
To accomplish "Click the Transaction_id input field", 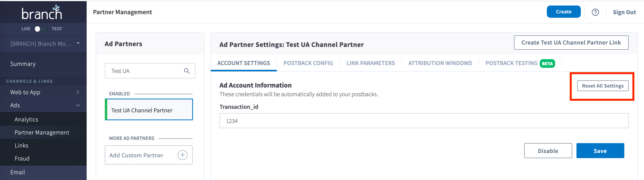I will tap(424, 121).
